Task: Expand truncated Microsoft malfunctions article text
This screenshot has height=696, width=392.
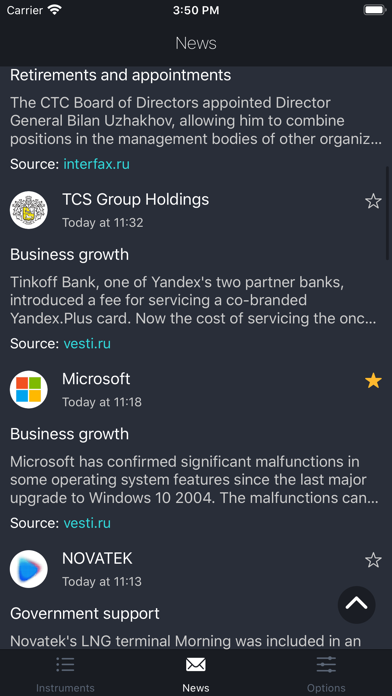Action: click(x=196, y=479)
